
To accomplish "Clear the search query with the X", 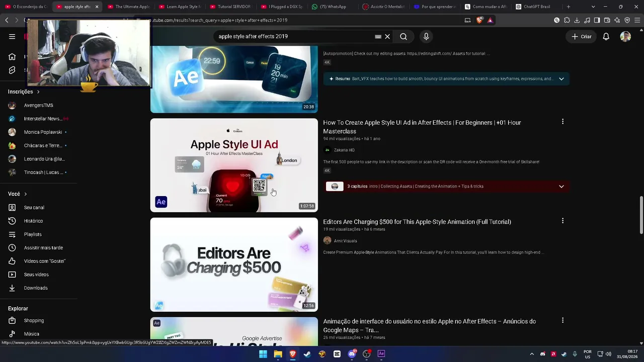I will point(387,36).
